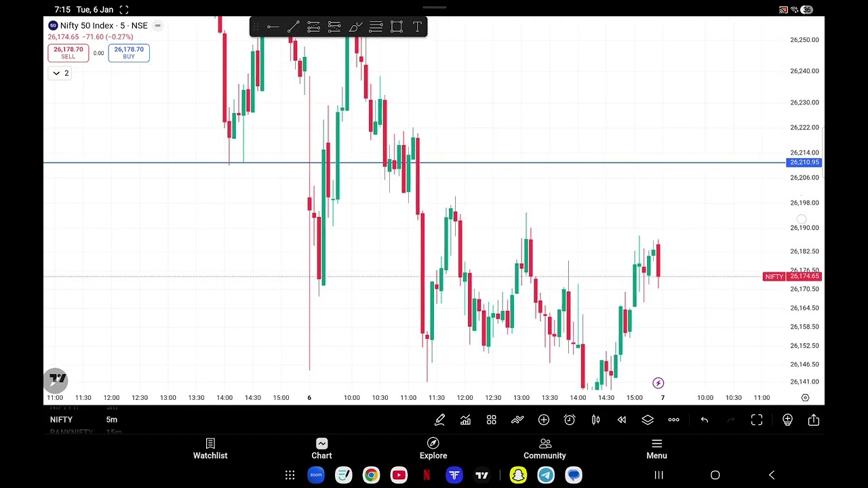Click the price change 26,174.65 −71.60 text
The width and height of the screenshot is (868, 488).
click(90, 37)
